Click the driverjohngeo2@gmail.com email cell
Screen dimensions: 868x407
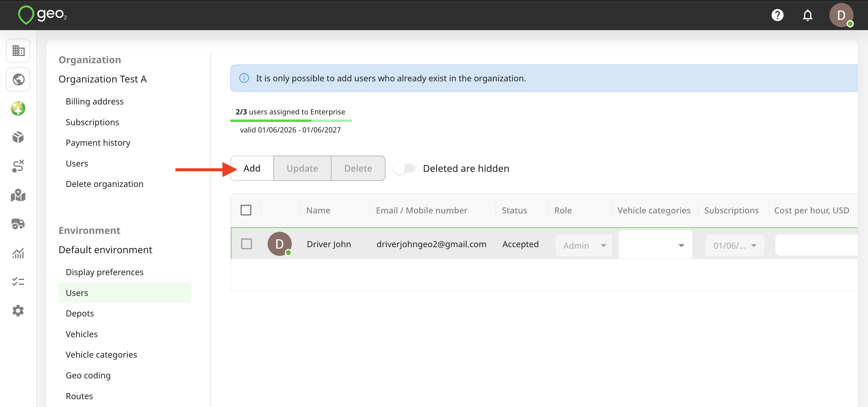coord(431,244)
